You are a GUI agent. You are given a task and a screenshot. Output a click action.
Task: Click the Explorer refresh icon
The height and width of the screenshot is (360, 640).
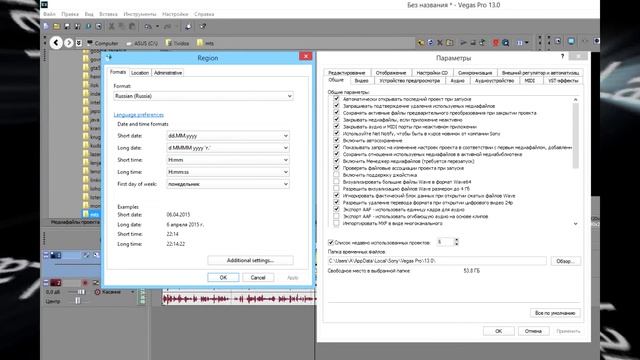pos(431,42)
